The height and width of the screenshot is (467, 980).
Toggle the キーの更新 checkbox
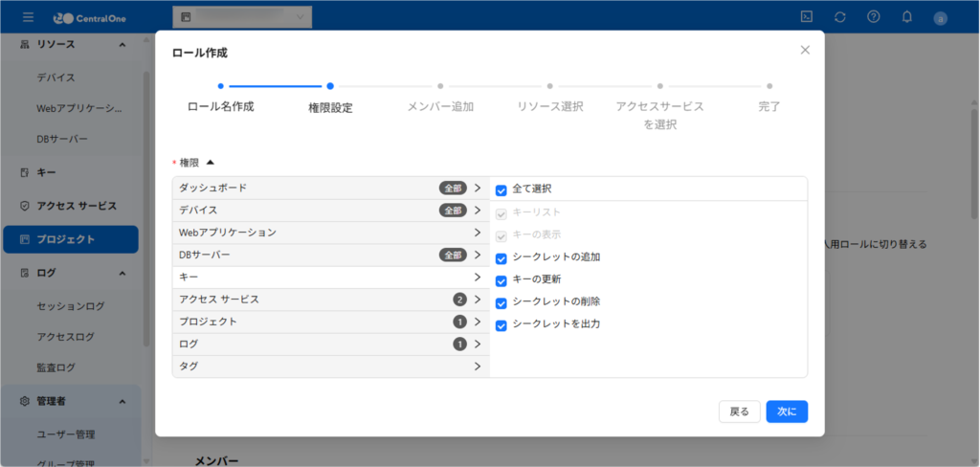501,280
